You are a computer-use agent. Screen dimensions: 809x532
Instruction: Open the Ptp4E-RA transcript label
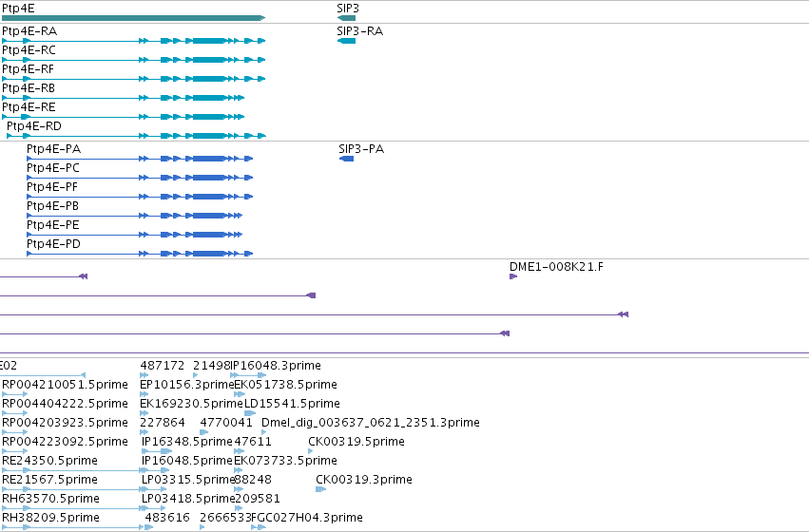coord(29,31)
